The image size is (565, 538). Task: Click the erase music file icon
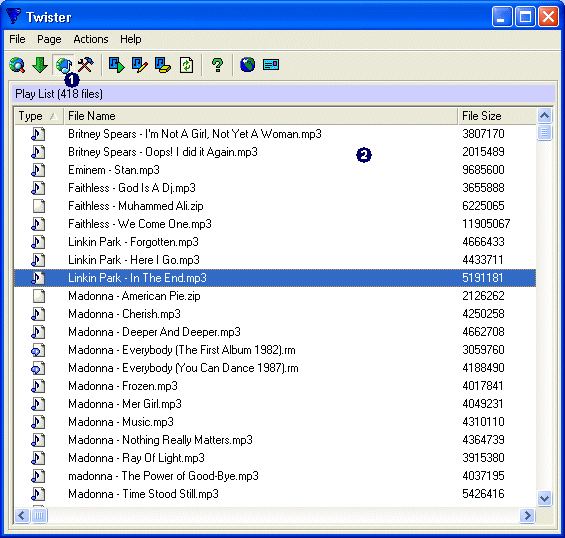click(163, 65)
